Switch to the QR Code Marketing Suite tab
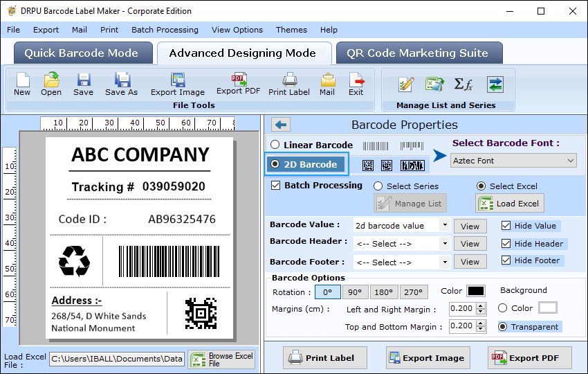 [x=419, y=53]
